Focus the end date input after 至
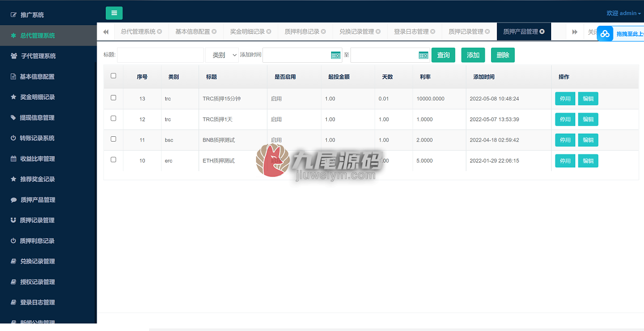Viewport: 644px width, 331px height. [x=390, y=55]
